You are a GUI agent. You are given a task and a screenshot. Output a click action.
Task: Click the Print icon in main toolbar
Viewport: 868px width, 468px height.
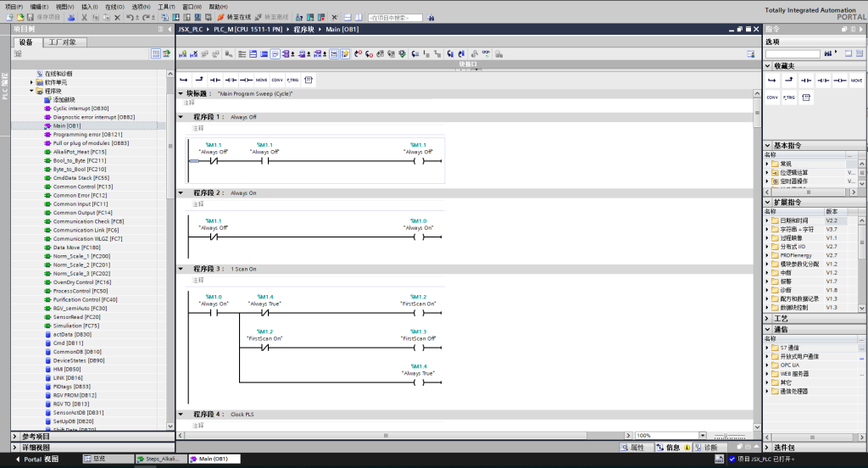72,18
